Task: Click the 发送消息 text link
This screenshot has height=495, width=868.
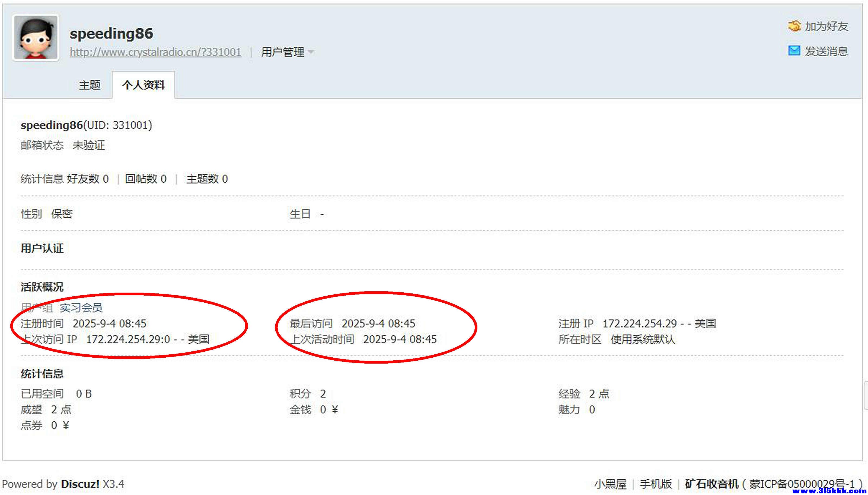Action: coord(826,52)
